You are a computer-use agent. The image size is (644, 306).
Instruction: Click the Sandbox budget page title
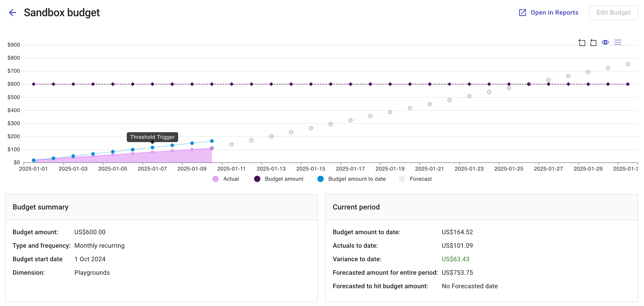coord(62,13)
